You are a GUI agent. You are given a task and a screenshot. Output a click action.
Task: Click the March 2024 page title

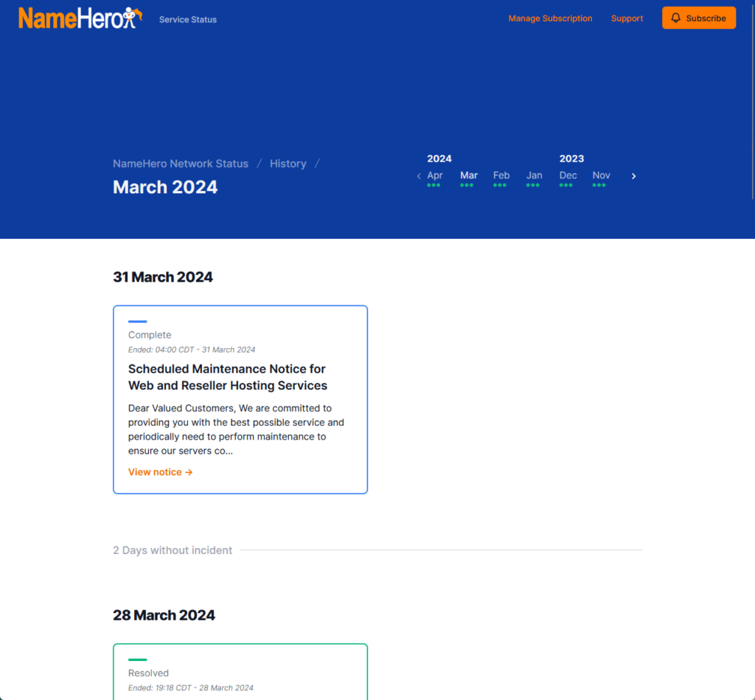pyautogui.click(x=165, y=187)
